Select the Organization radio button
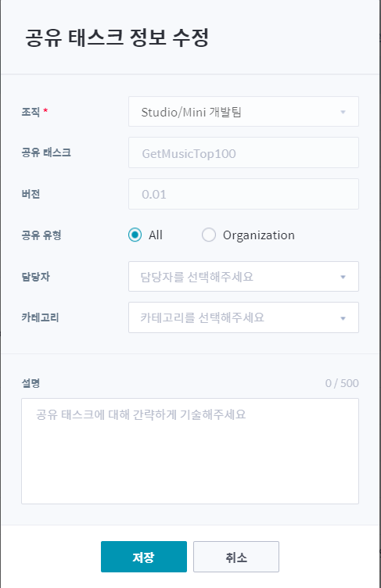 (x=209, y=235)
